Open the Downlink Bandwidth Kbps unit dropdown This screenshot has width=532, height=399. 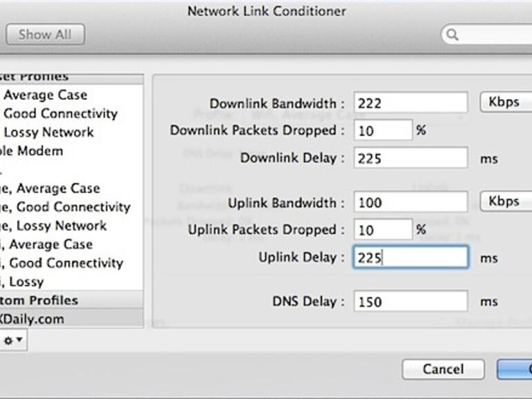click(x=505, y=103)
